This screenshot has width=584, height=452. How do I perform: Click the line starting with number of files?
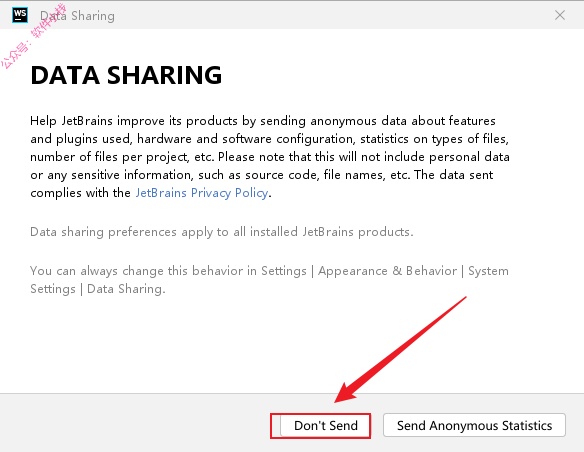tap(270, 157)
